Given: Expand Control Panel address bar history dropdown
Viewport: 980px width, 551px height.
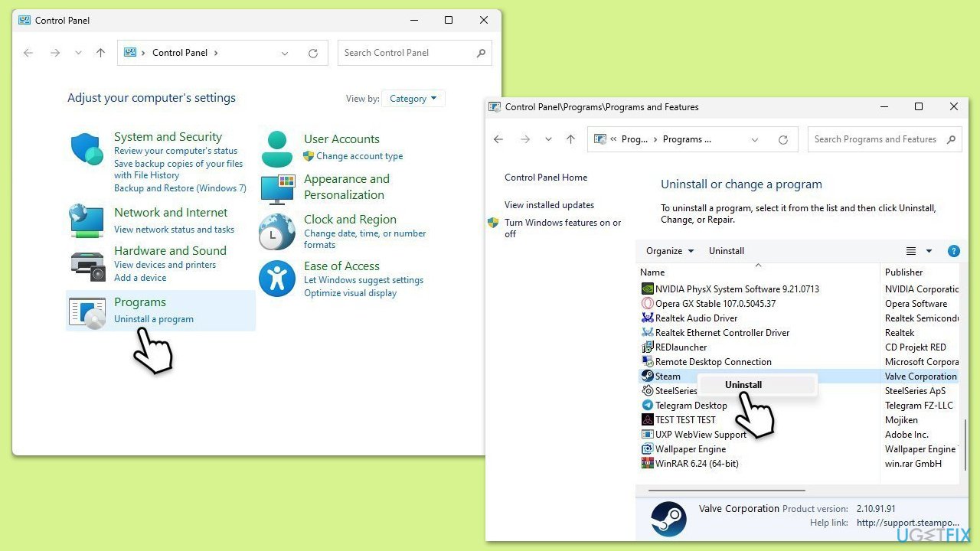Looking at the screenshot, I should [285, 53].
